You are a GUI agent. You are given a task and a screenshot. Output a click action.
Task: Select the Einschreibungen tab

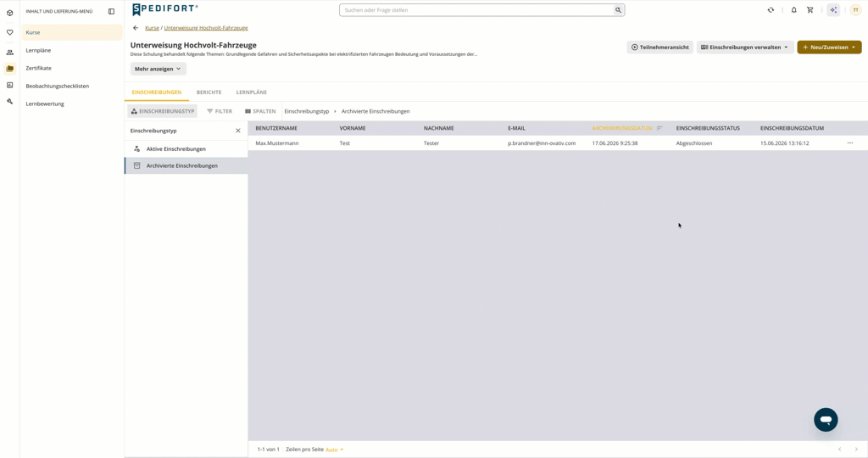[x=157, y=92]
